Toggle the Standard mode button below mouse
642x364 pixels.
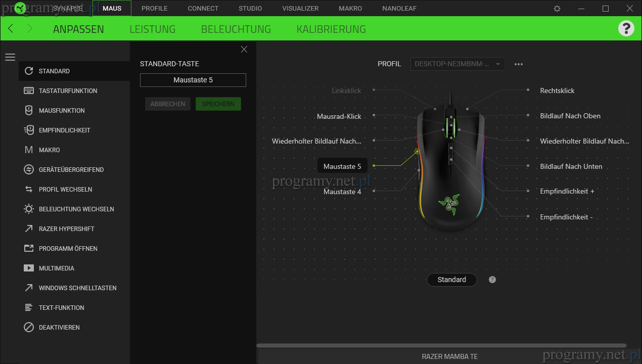tap(451, 280)
